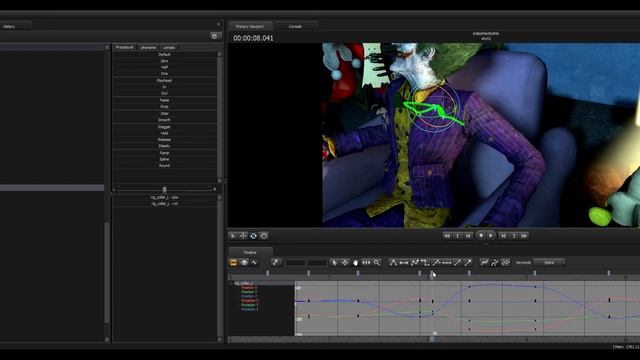
Task: Collapse the rig_collar_L channel tree
Action: (231, 283)
